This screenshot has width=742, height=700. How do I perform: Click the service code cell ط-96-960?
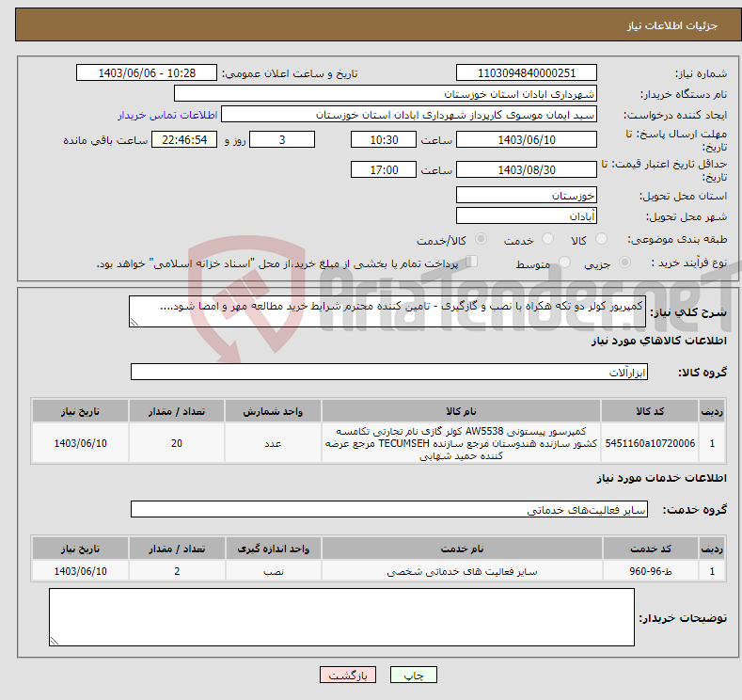tap(651, 571)
